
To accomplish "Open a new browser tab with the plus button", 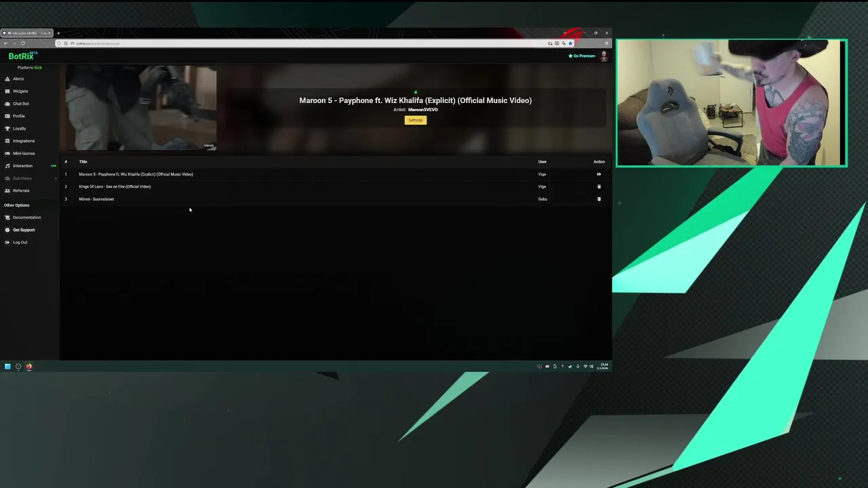I will [58, 33].
